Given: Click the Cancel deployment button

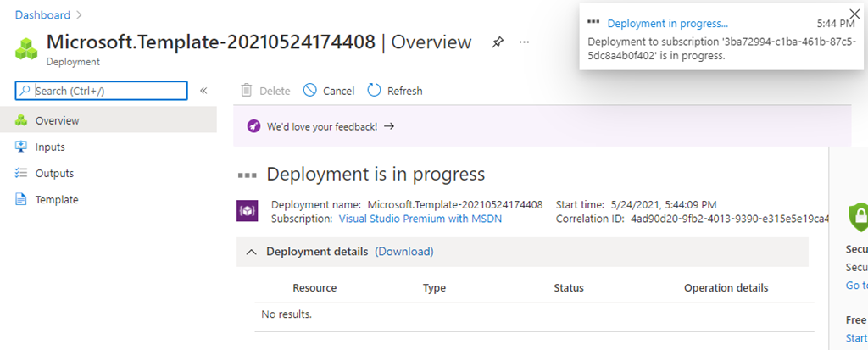Looking at the screenshot, I should click(x=329, y=91).
